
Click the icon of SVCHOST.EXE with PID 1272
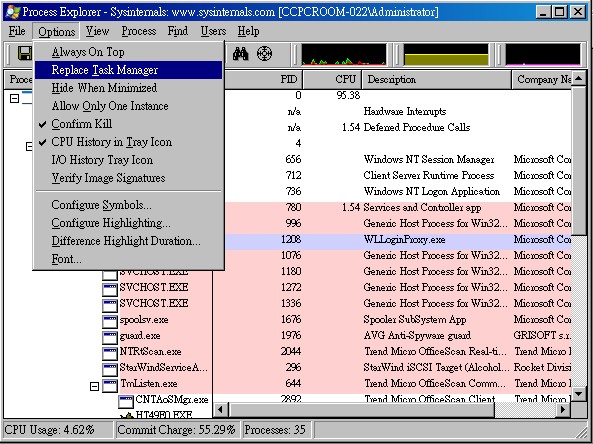click(110, 289)
